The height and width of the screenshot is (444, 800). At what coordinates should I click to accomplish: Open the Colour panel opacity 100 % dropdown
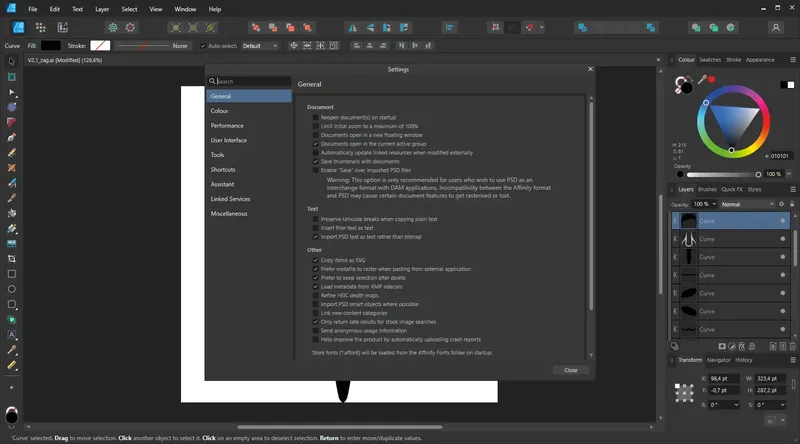coord(788,174)
